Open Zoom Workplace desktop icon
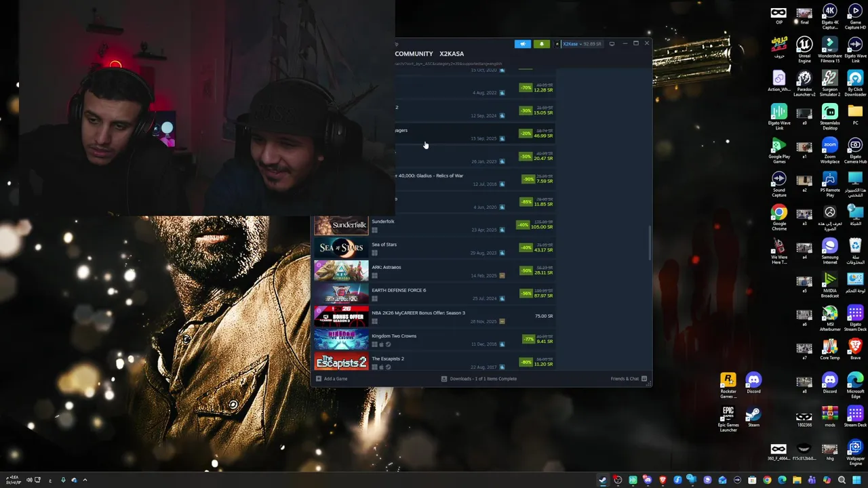This screenshot has height=488, width=868. point(830,150)
